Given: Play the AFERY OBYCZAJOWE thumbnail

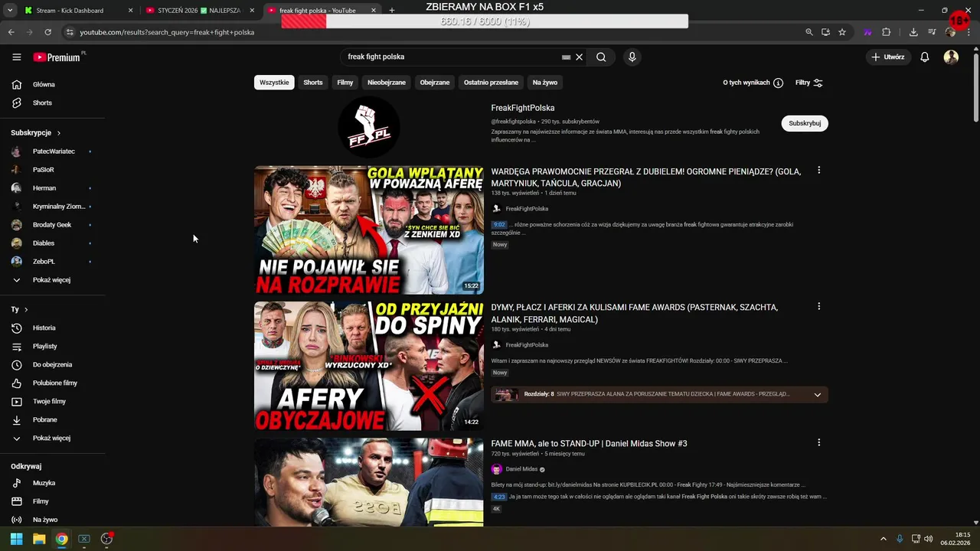Looking at the screenshot, I should [x=369, y=366].
